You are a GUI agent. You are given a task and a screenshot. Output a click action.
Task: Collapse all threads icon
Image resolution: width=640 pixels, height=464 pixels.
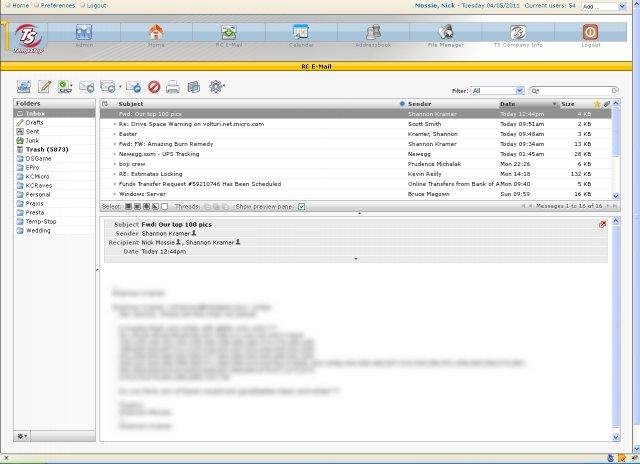click(x=225, y=206)
